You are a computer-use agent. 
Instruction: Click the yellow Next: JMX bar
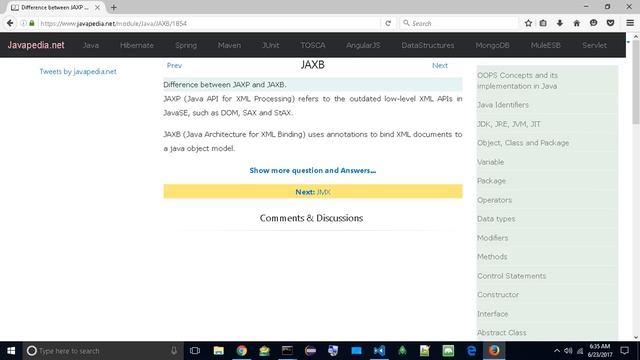[x=313, y=191]
